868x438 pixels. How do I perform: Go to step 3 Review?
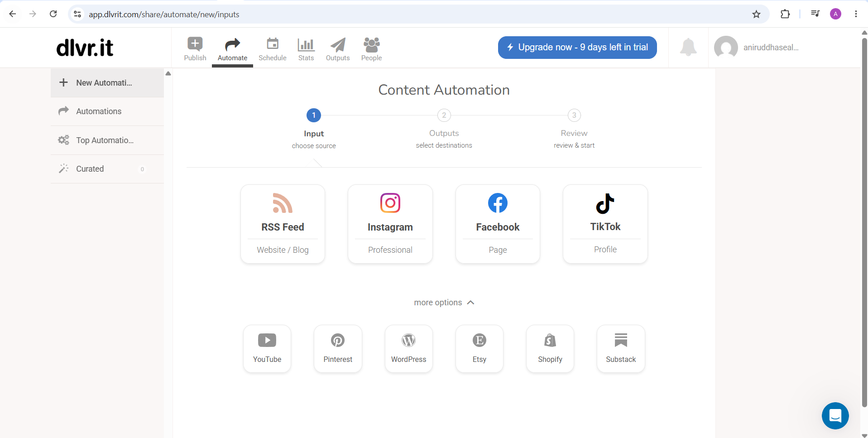pyautogui.click(x=574, y=115)
